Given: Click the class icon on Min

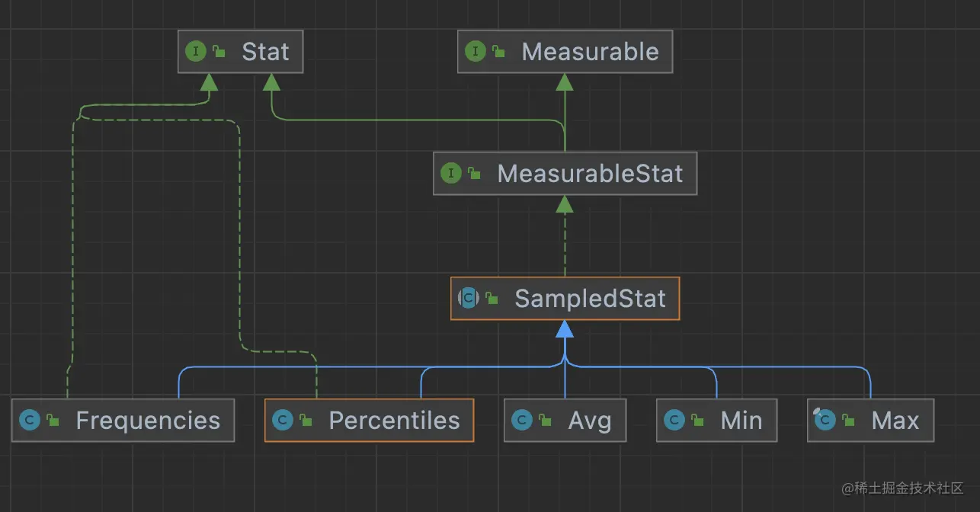Looking at the screenshot, I should (674, 420).
